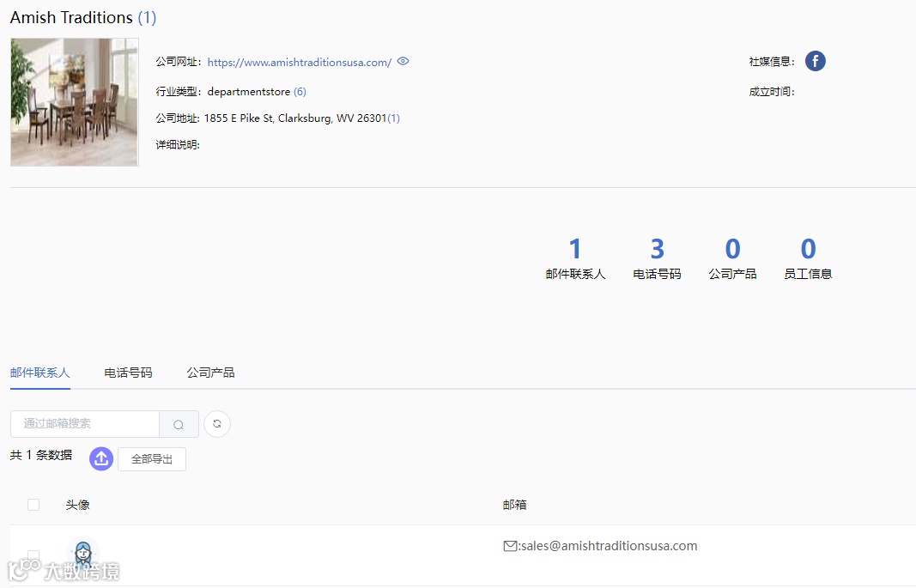Click the 0 公司产品 statistic
Viewport: 916px width, 588px height.
coord(732,258)
